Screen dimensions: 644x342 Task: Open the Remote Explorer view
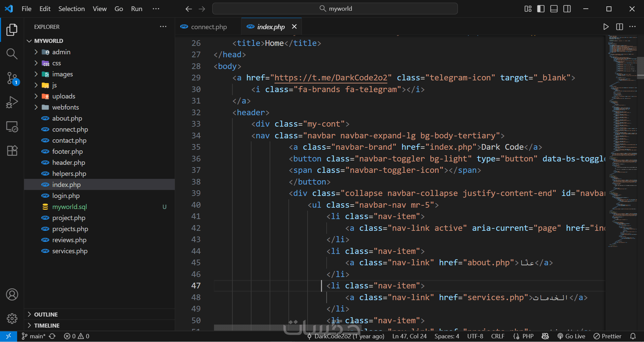click(x=12, y=127)
